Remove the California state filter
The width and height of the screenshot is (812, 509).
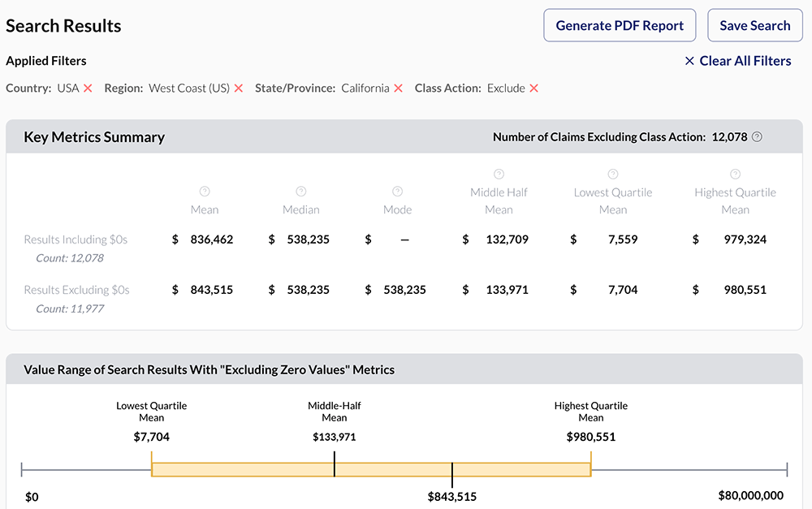pyautogui.click(x=399, y=88)
